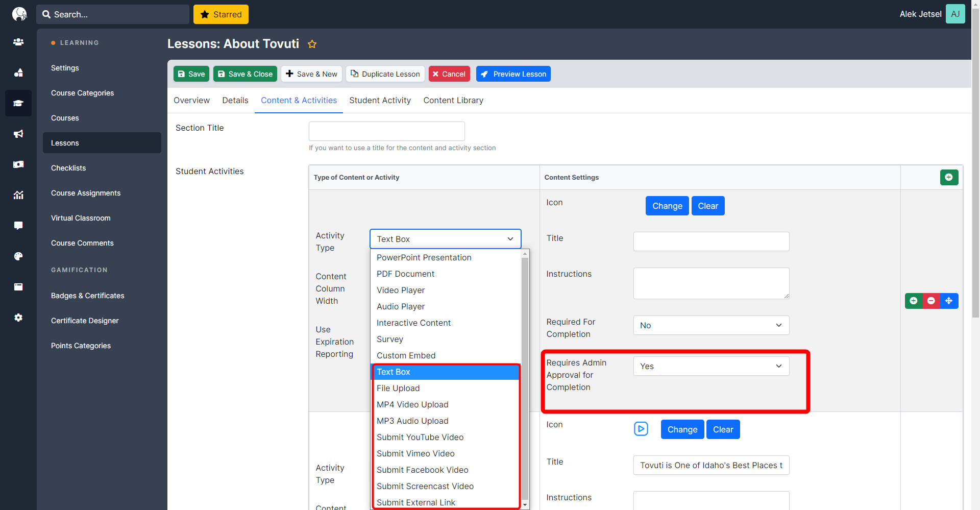Choose PowerPoint Presentation option
The height and width of the screenshot is (510, 980).
446,257
